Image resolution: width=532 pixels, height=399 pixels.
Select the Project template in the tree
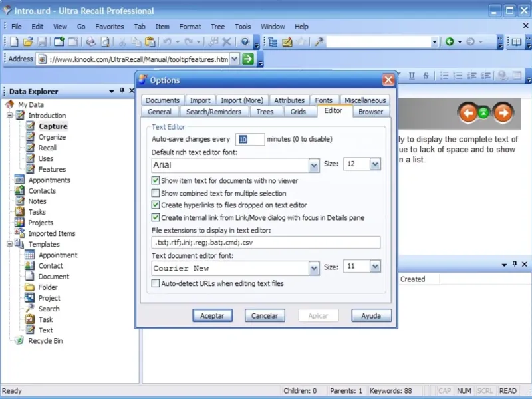coord(49,298)
